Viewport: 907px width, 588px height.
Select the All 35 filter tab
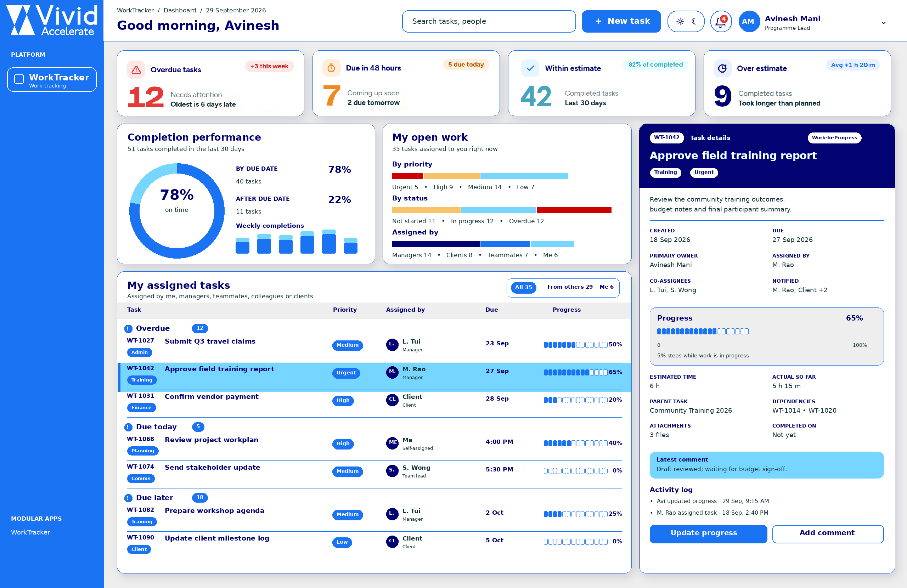tap(523, 287)
